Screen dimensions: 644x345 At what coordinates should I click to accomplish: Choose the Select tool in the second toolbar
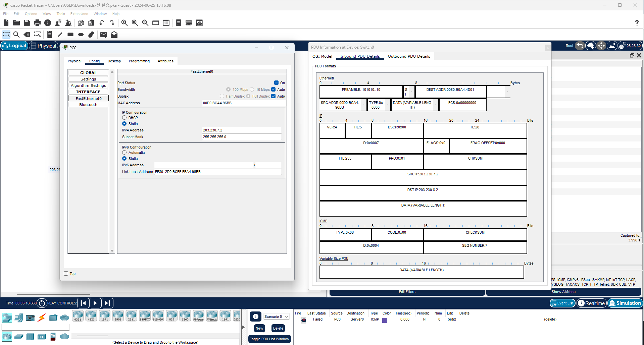[6, 35]
